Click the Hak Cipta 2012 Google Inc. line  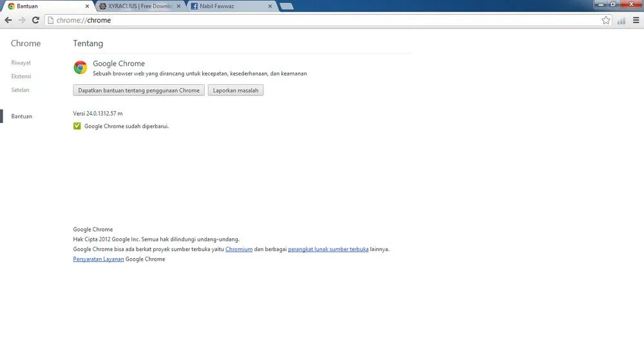click(x=156, y=239)
